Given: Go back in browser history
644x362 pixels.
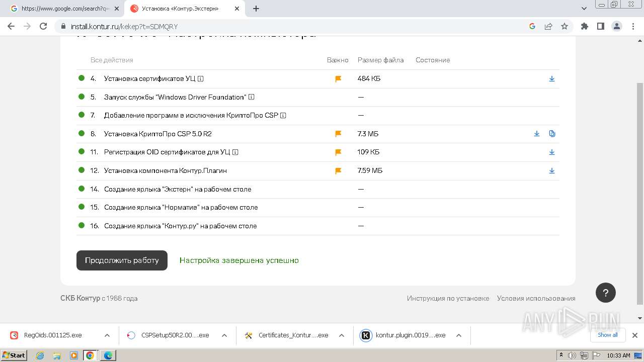Looking at the screenshot, I should tap(11, 26).
